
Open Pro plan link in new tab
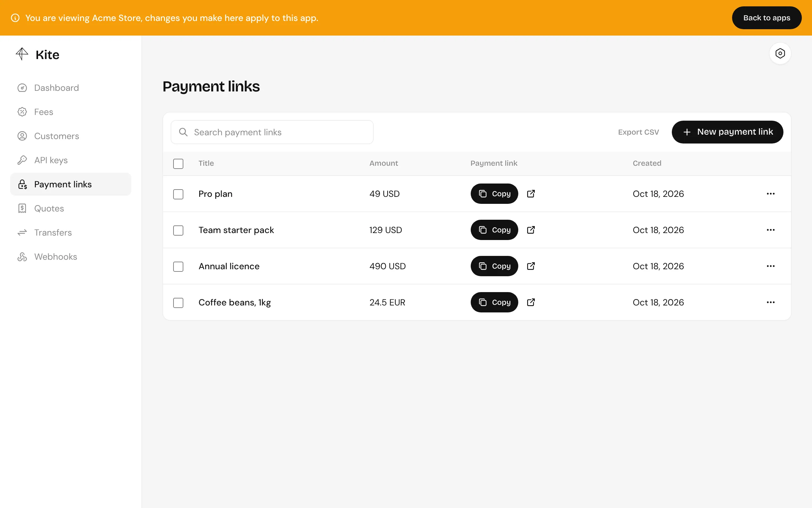pyautogui.click(x=531, y=194)
